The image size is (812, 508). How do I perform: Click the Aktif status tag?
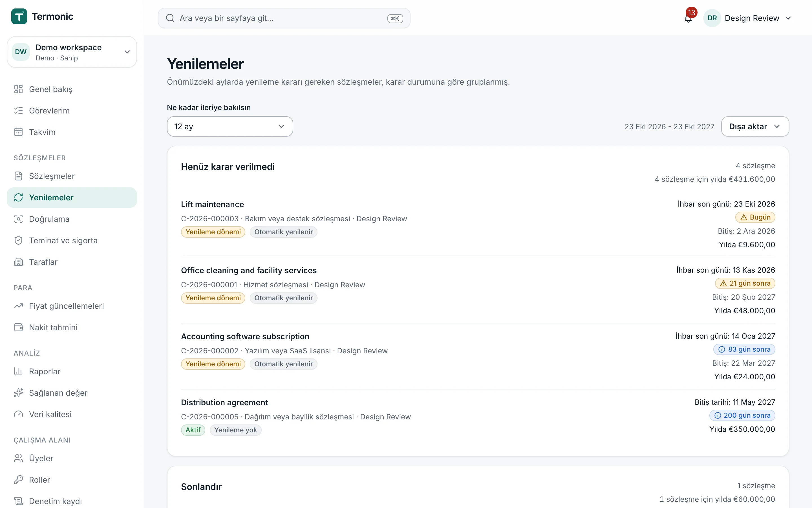click(x=193, y=430)
